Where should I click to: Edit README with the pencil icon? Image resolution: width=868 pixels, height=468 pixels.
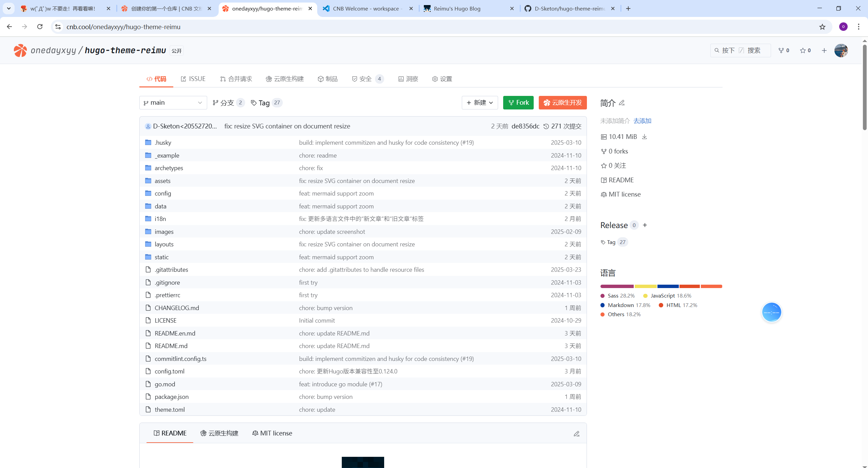(576, 433)
